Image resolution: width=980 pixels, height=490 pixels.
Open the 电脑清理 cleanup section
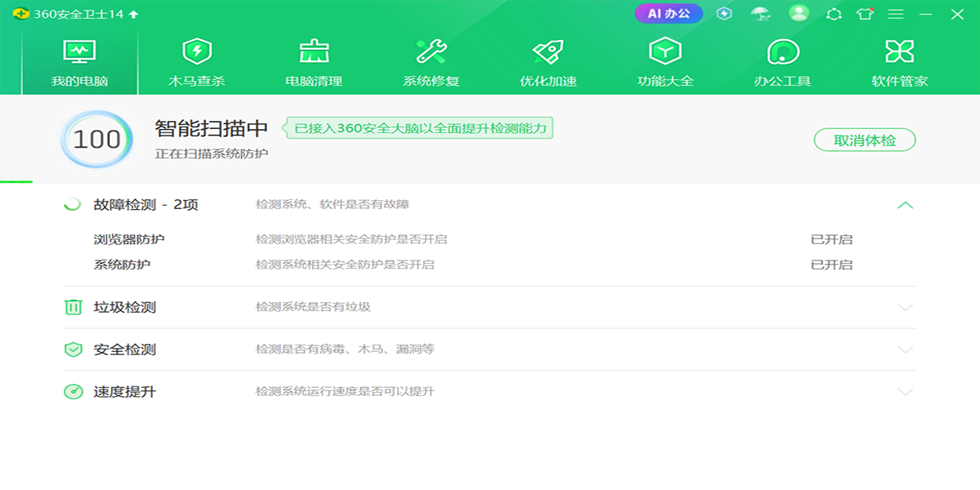click(314, 63)
